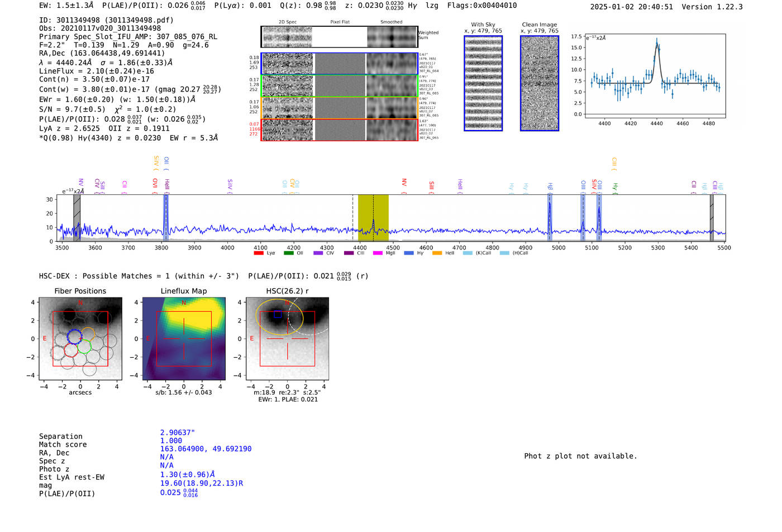782x532 pixels.
Task: Select the Est LyA rest-EW value 1.30(±0.96)Å
Action: click(x=188, y=475)
